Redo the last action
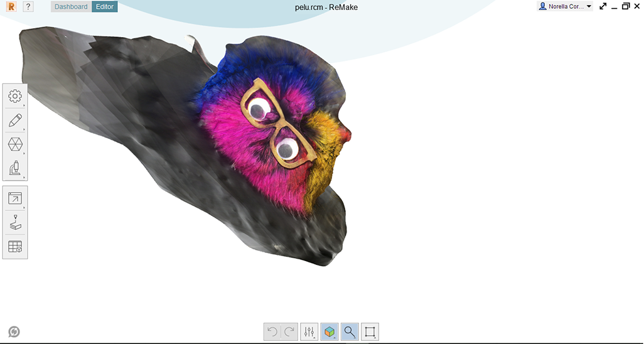Viewport: 644px width, 344px height. [x=289, y=331]
